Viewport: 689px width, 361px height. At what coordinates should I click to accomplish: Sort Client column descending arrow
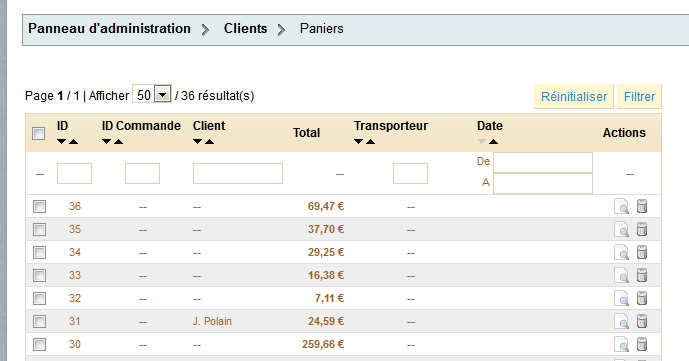pos(197,142)
